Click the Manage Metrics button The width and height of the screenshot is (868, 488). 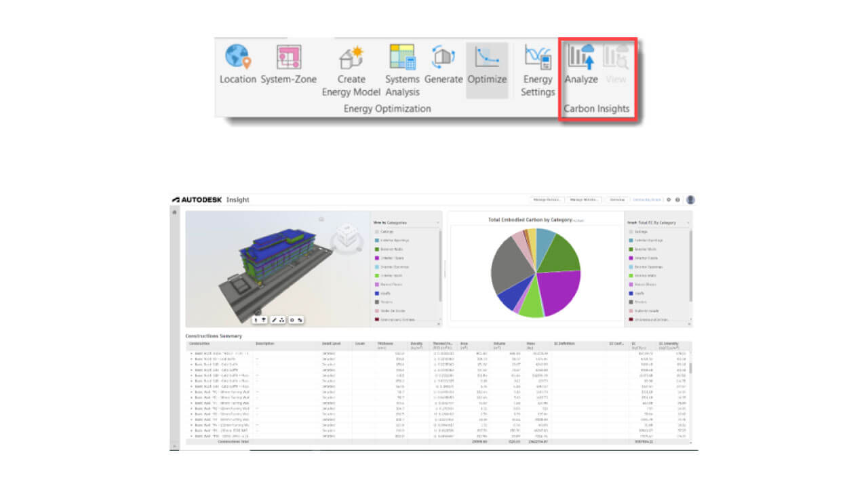583,200
